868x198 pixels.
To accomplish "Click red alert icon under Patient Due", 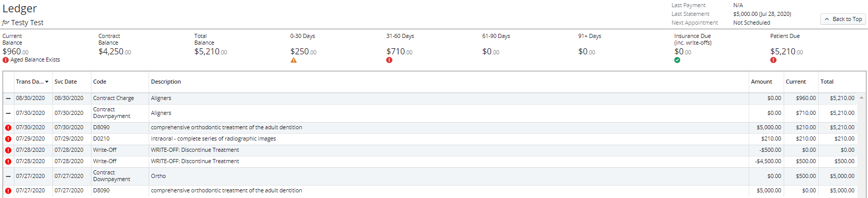I will coord(773,60).
